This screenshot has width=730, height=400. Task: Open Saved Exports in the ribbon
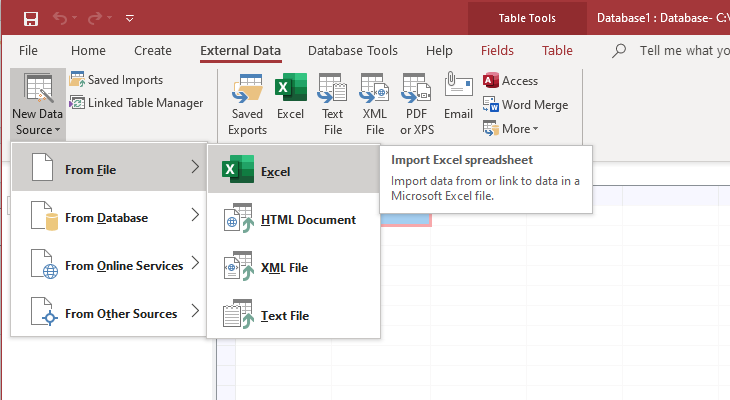[247, 105]
